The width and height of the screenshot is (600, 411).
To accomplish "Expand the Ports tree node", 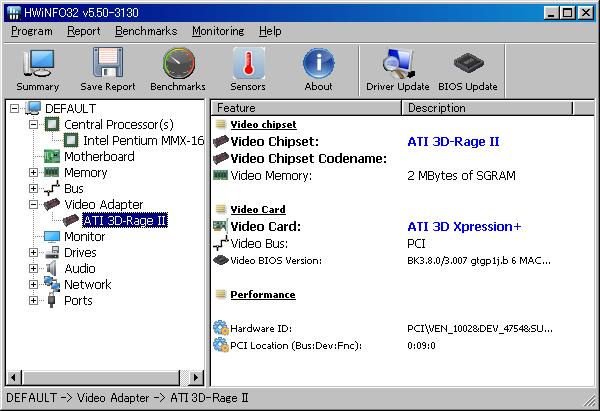I will click(33, 300).
